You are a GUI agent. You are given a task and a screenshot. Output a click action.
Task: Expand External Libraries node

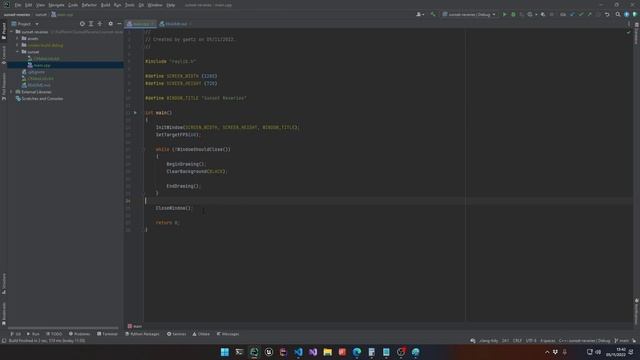coord(11,92)
